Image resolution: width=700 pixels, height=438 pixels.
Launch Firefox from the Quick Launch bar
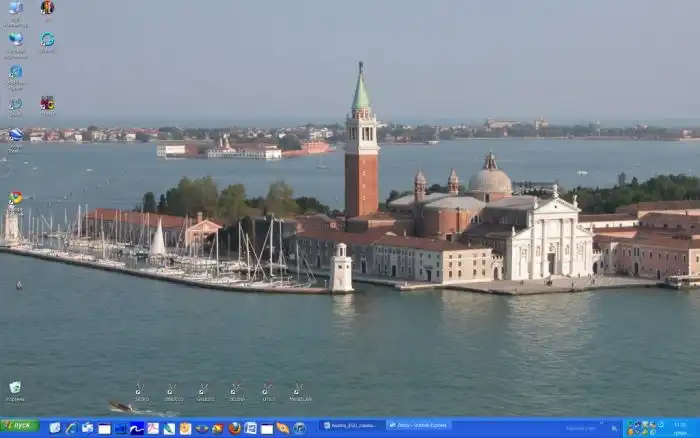(x=235, y=428)
